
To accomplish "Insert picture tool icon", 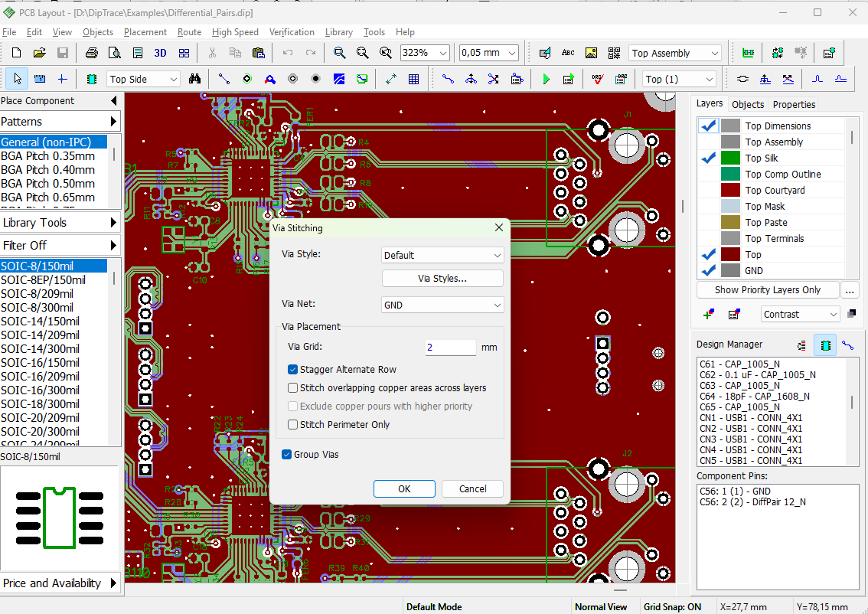I will pos(591,53).
